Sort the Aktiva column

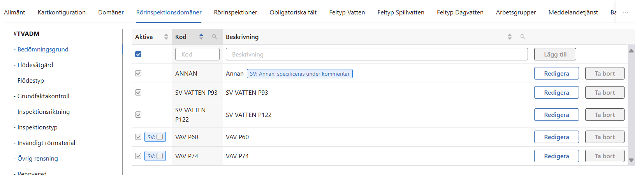[x=166, y=37]
